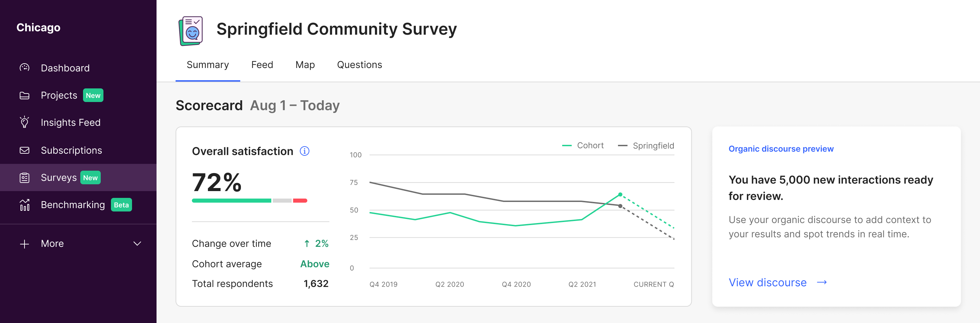Click the Benchmarking bar-chart icon
The width and height of the screenshot is (980, 323).
pyautogui.click(x=24, y=205)
